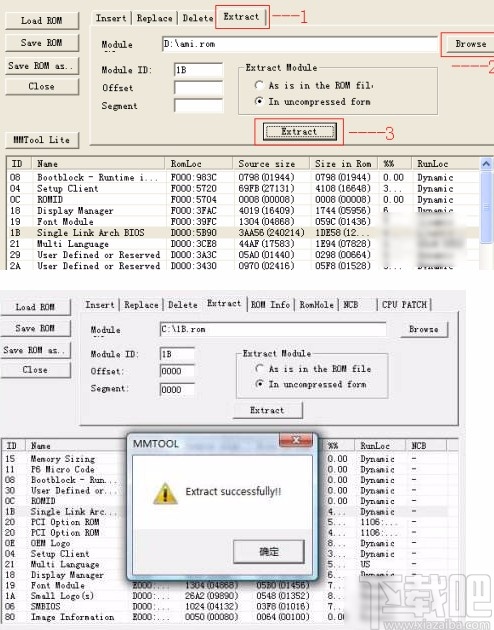
Task: Open NCB tab
Action: [x=357, y=305]
